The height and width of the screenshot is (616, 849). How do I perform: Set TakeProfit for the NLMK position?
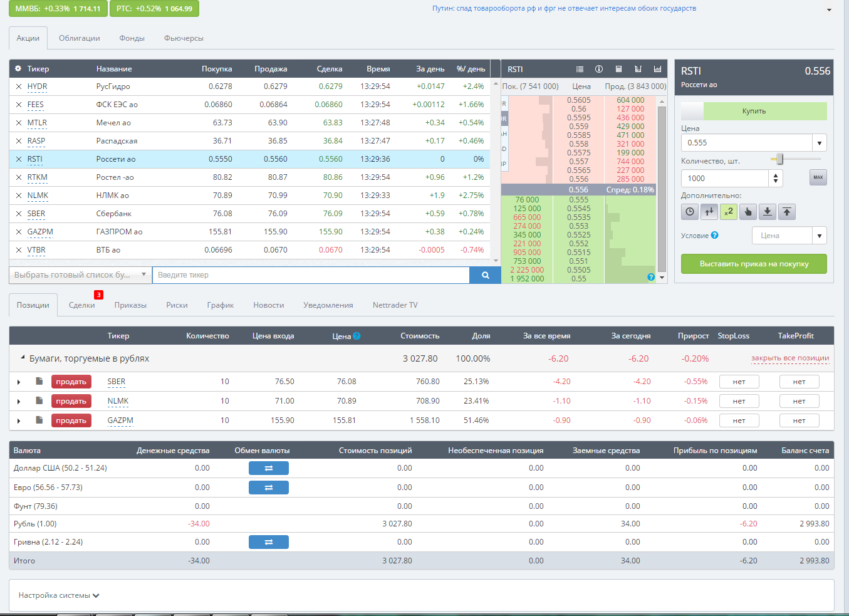coord(799,401)
